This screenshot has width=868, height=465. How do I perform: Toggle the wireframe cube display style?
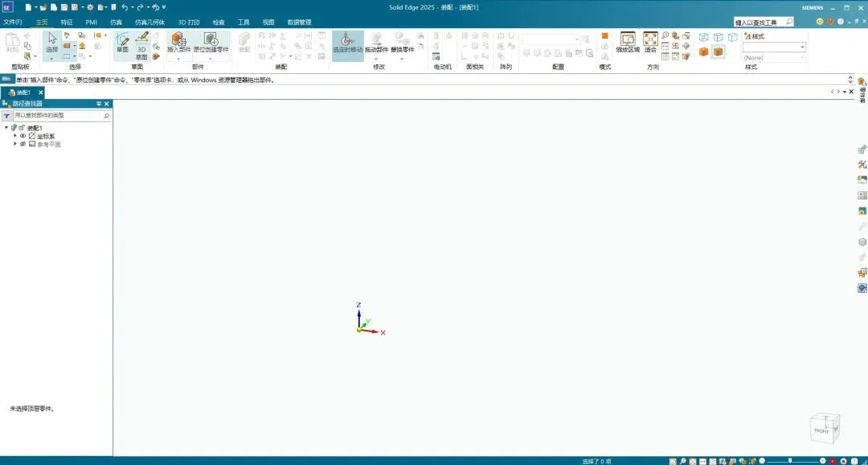point(703,37)
